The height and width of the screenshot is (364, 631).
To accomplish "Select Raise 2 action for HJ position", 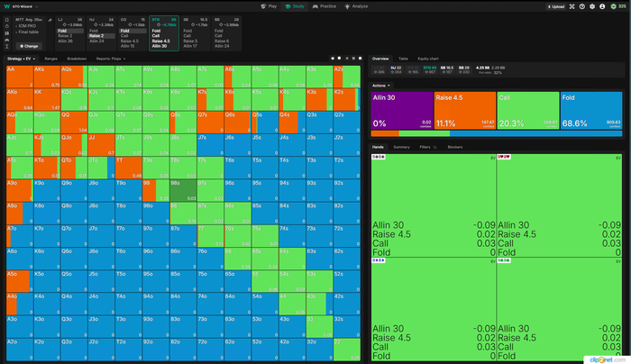I will (x=96, y=36).
